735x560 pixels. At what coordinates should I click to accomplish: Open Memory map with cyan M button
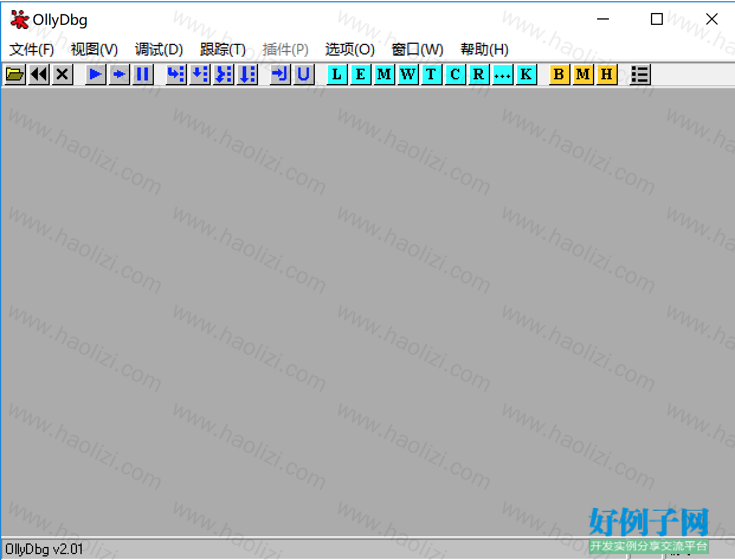[x=385, y=75]
